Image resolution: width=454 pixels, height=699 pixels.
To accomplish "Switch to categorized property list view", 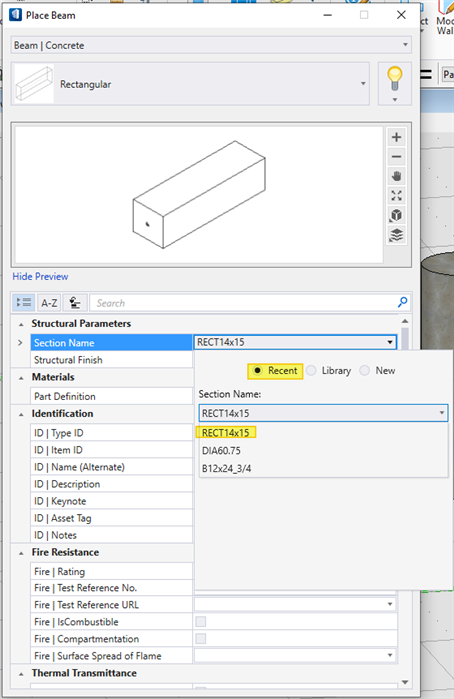I will (23, 303).
